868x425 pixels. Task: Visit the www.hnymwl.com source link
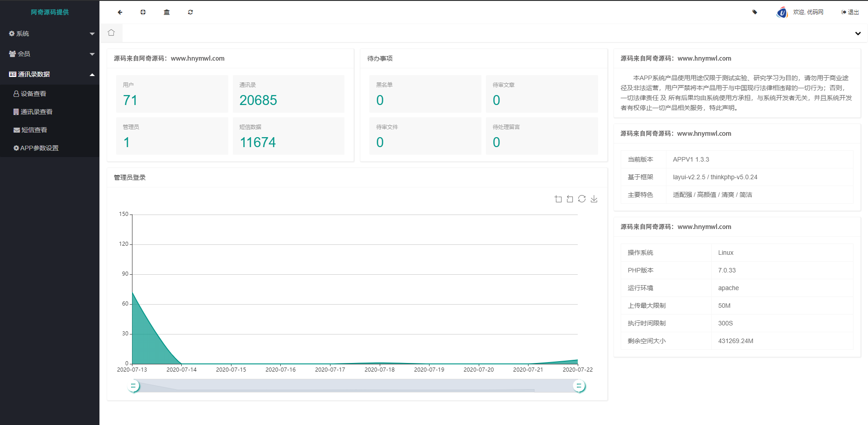pos(198,58)
